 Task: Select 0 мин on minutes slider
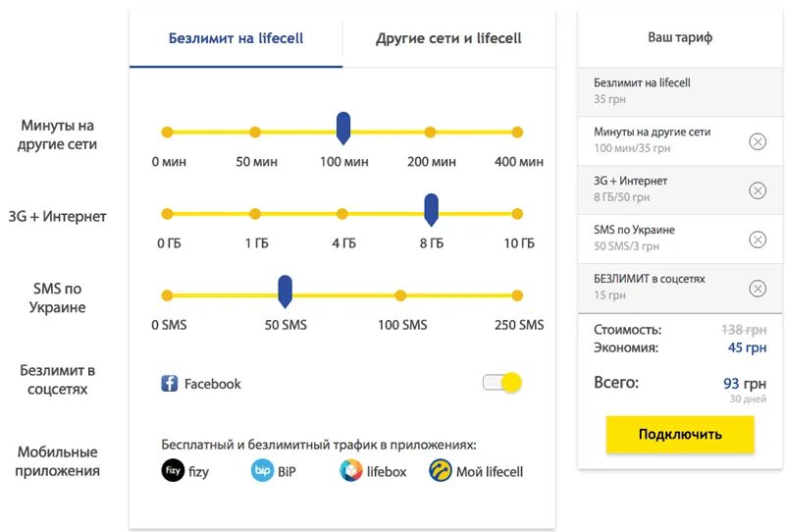[x=167, y=133]
